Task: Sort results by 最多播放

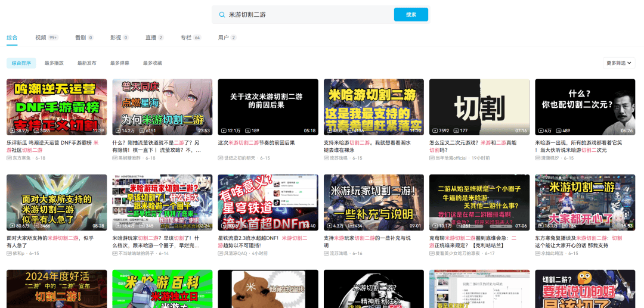Action: [x=54, y=63]
